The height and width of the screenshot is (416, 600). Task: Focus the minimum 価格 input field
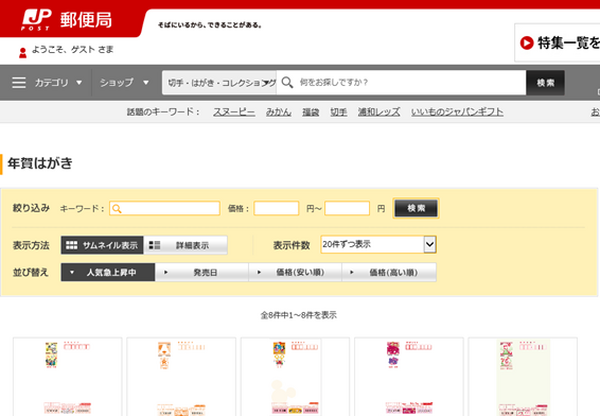276,209
